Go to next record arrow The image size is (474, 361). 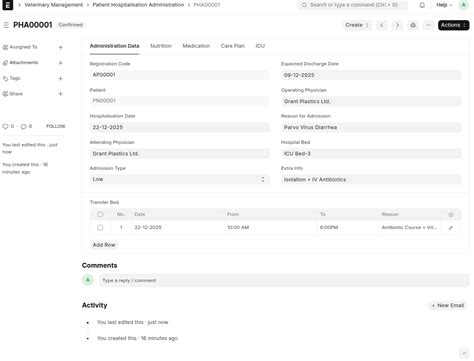[x=397, y=25]
